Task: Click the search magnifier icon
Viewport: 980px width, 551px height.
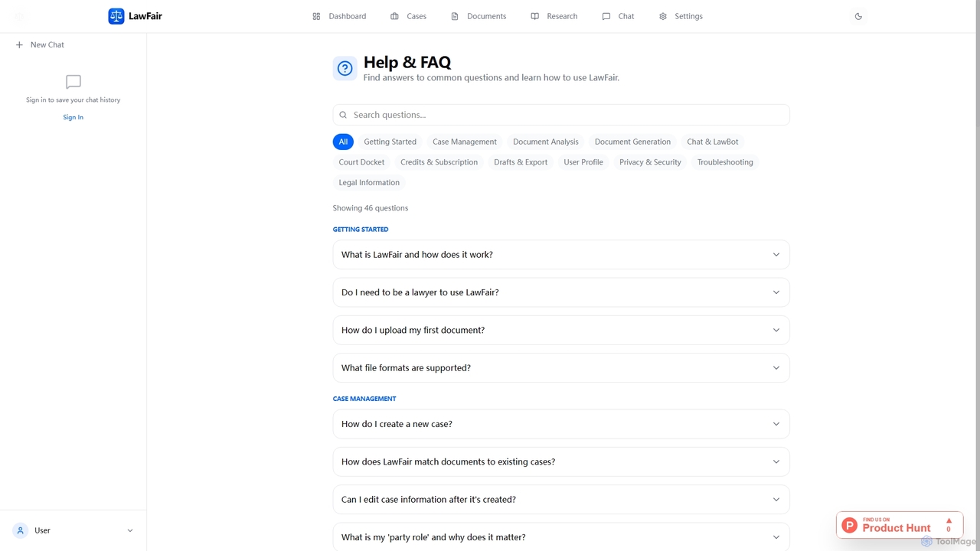Action: click(343, 115)
